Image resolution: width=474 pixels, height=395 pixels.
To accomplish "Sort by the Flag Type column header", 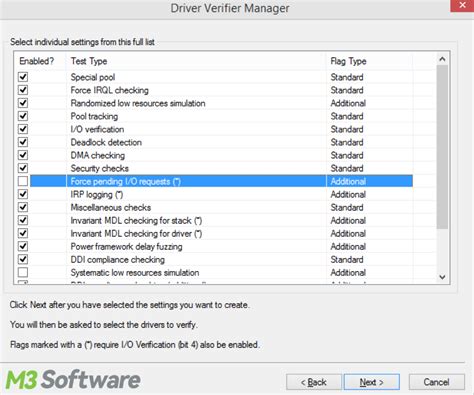I will [348, 61].
